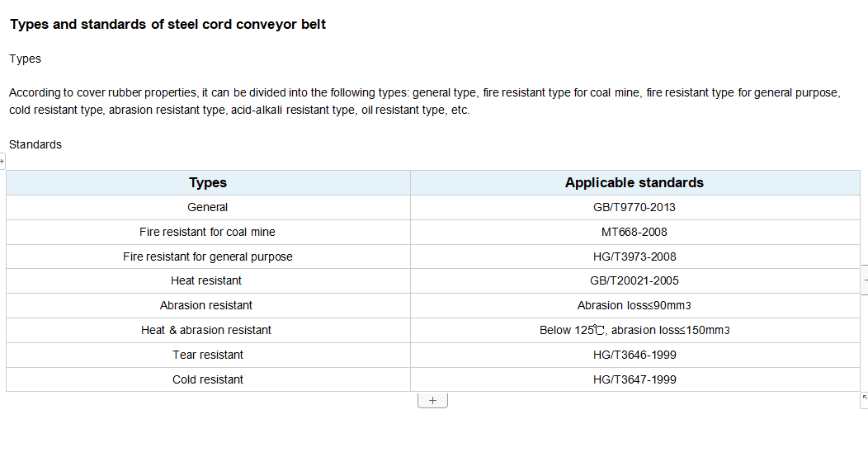Select the HG/T3647-1999 cell

(635, 379)
